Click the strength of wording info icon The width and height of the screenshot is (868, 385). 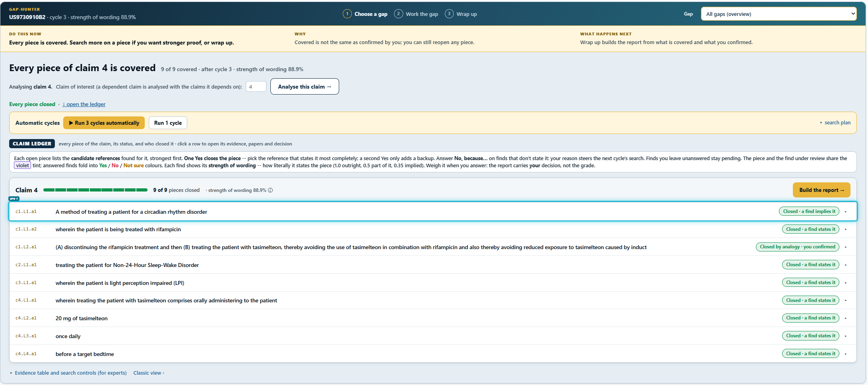270,190
